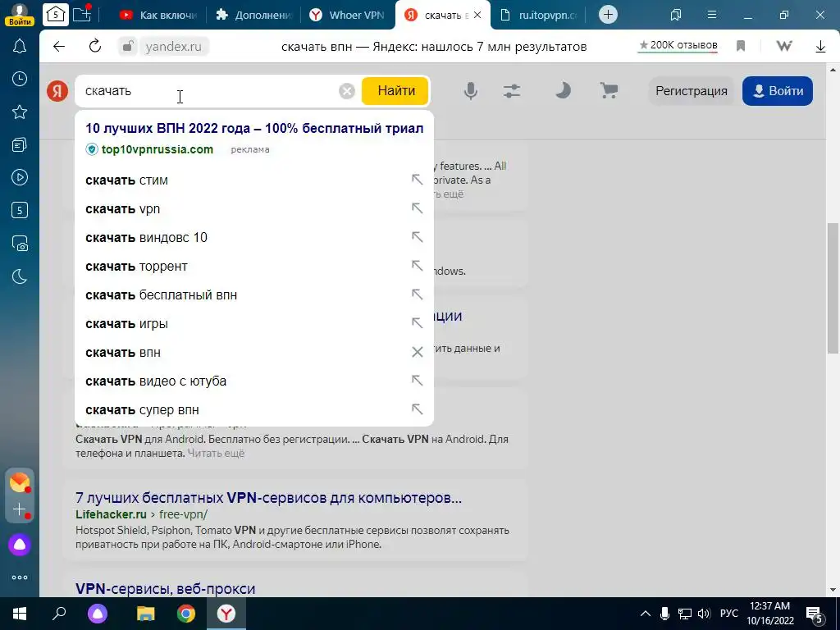Image resolution: width=840 pixels, height=630 pixels.
Task: Open 7 лучших бесплатных VPN-сервисов link
Action: [268, 498]
